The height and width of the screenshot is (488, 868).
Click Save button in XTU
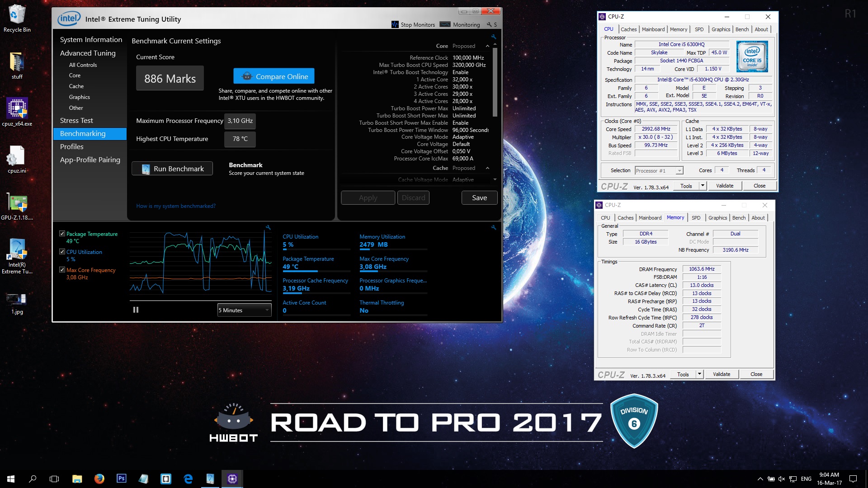pyautogui.click(x=479, y=198)
